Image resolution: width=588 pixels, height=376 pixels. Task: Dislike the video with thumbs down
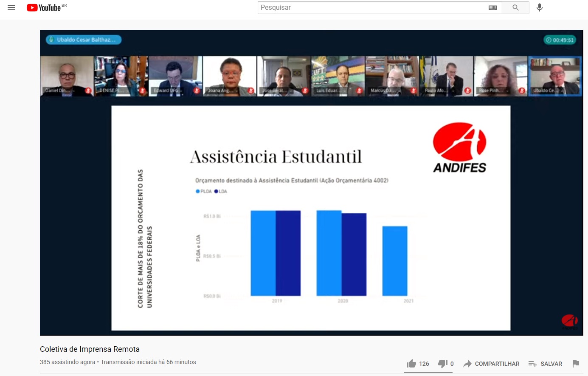[442, 364]
